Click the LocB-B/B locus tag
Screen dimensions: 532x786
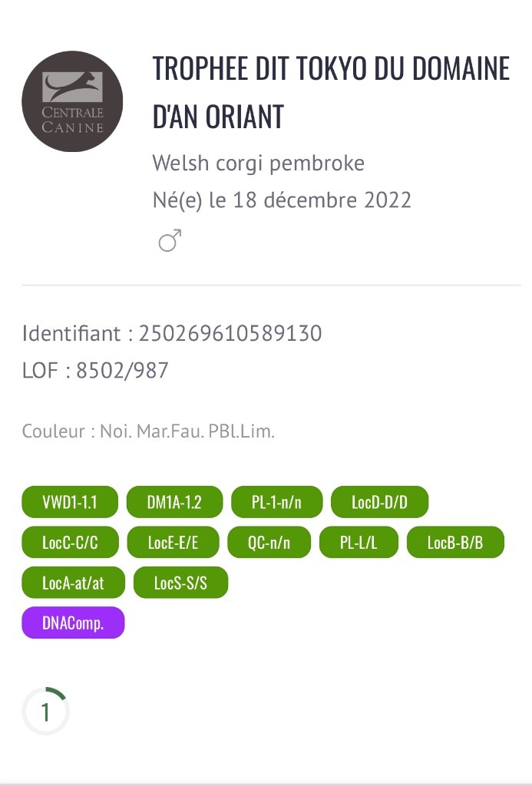(x=455, y=543)
